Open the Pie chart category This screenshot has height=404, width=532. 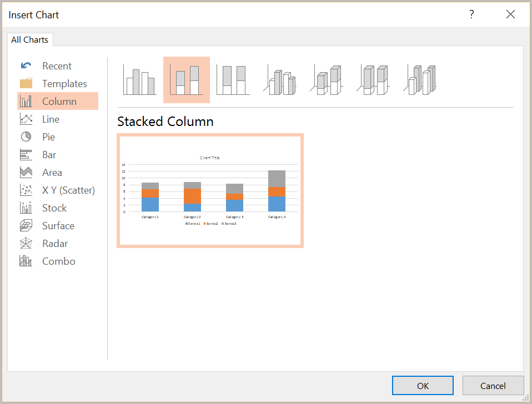(48, 137)
